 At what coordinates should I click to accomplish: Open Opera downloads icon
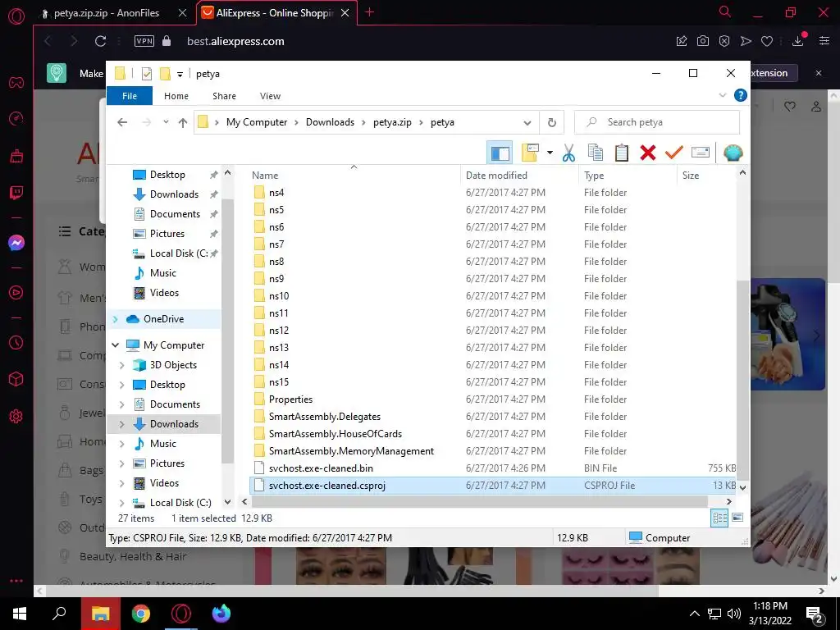(798, 41)
